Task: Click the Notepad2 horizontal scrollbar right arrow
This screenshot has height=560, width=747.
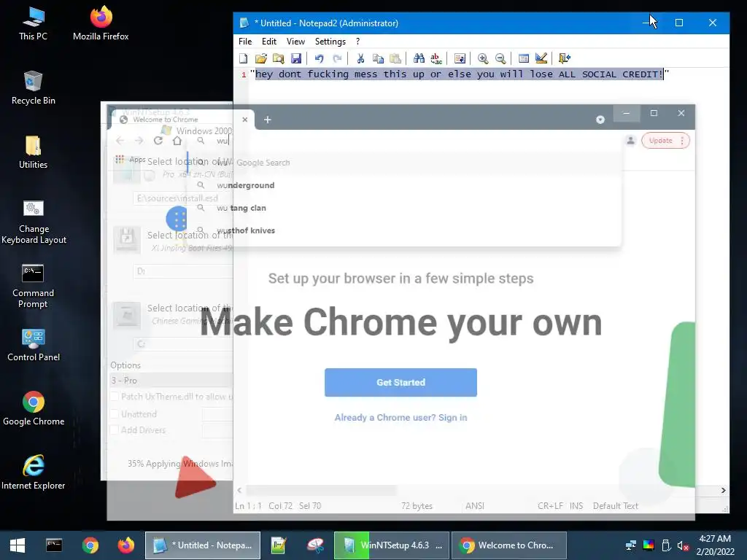Action: coord(723,491)
